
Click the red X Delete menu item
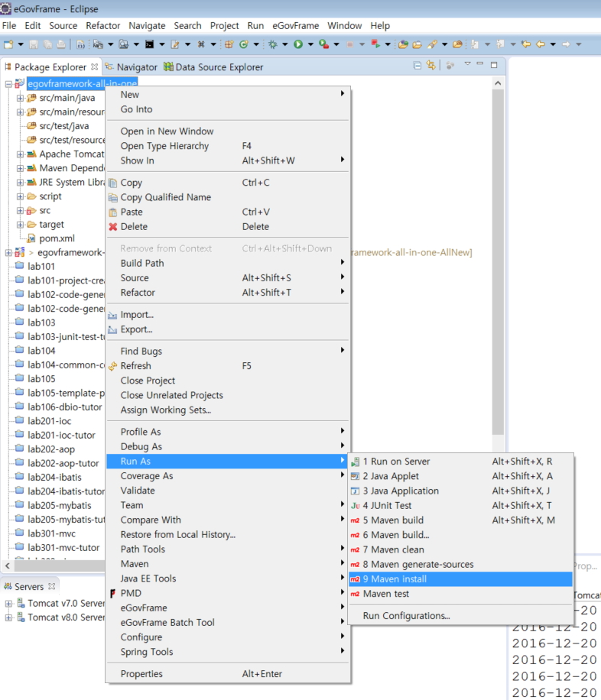[134, 226]
